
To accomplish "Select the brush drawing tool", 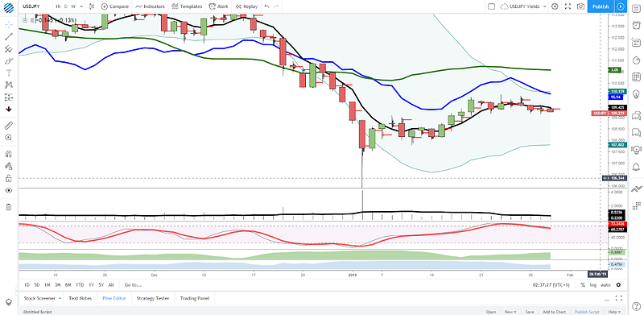I will (x=9, y=61).
